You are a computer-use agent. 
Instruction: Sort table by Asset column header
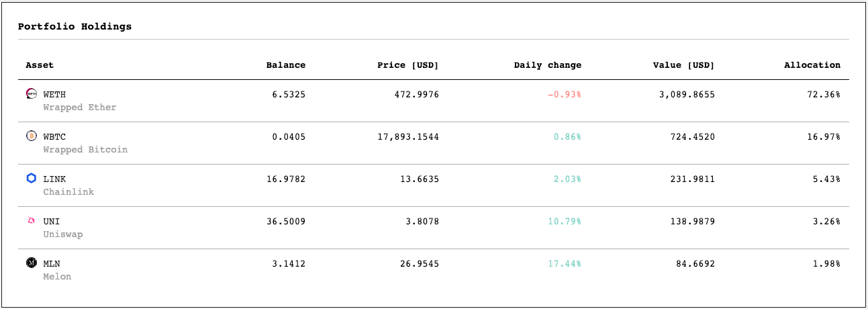pyautogui.click(x=40, y=65)
